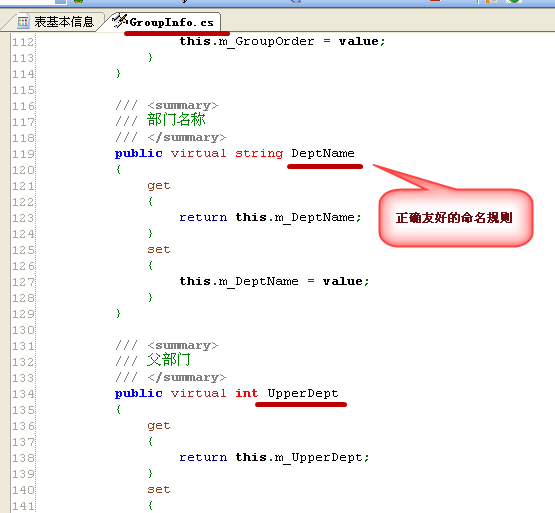Click 'this.m_DeptName = value;' line
This screenshot has height=513, width=555.
[274, 281]
